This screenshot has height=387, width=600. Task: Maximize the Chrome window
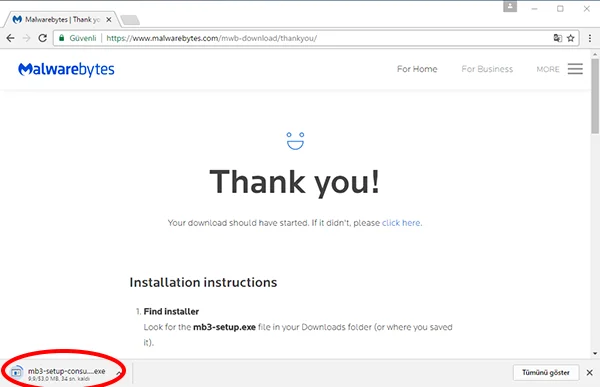point(560,8)
